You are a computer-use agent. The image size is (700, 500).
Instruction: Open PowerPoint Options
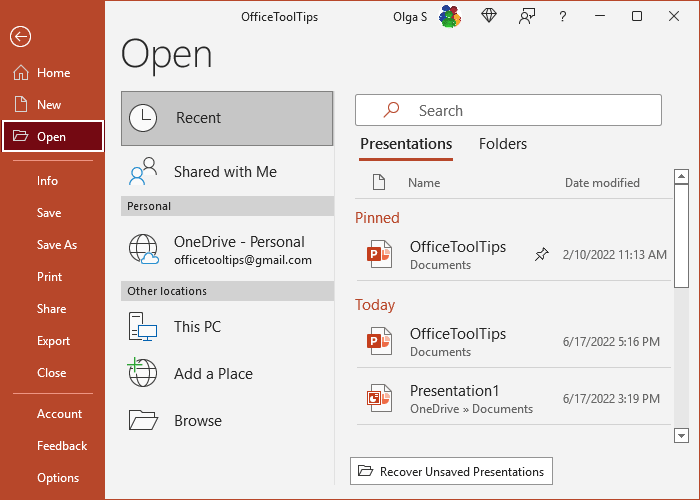click(53, 478)
